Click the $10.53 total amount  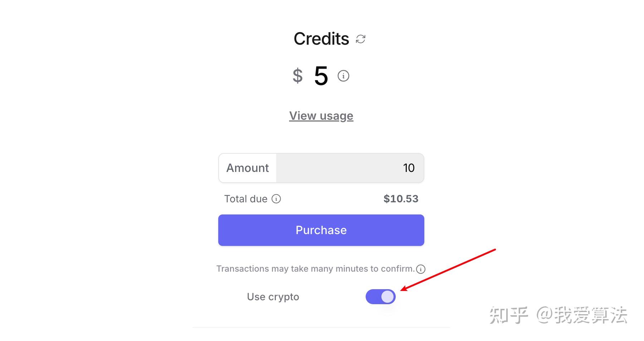[401, 199]
